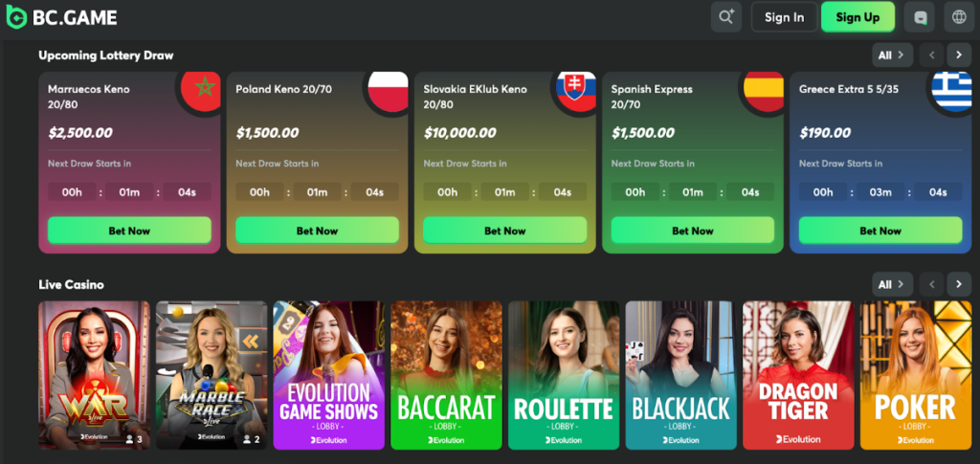The image size is (980, 464).
Task: Bet Now on Poland Keno 20/70
Action: 317,231
